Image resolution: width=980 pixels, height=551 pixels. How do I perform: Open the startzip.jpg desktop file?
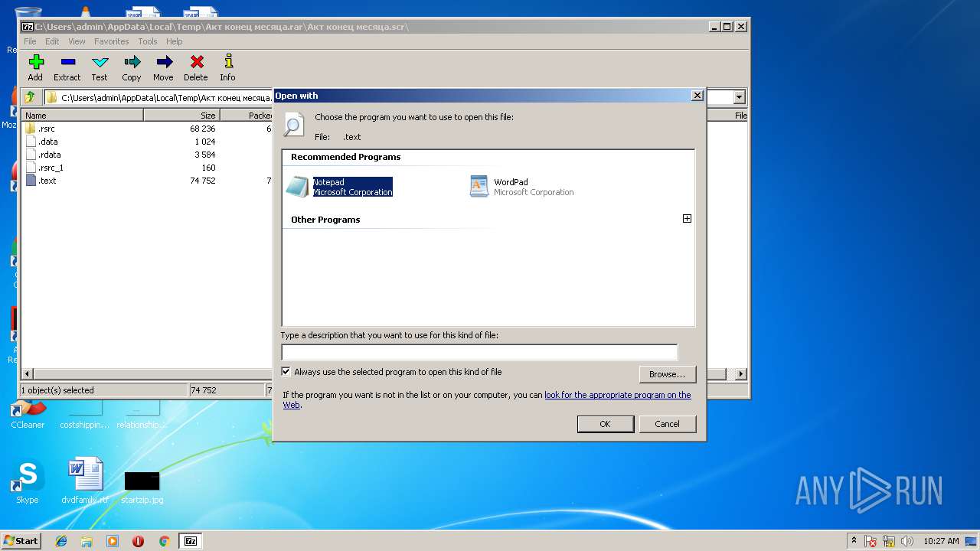[x=142, y=486]
